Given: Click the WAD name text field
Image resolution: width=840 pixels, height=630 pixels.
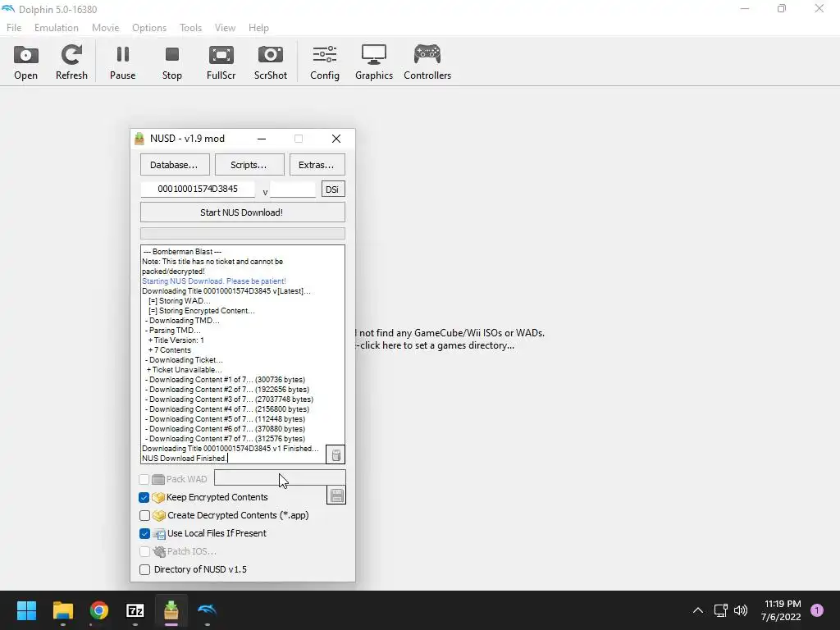Looking at the screenshot, I should 280,477.
